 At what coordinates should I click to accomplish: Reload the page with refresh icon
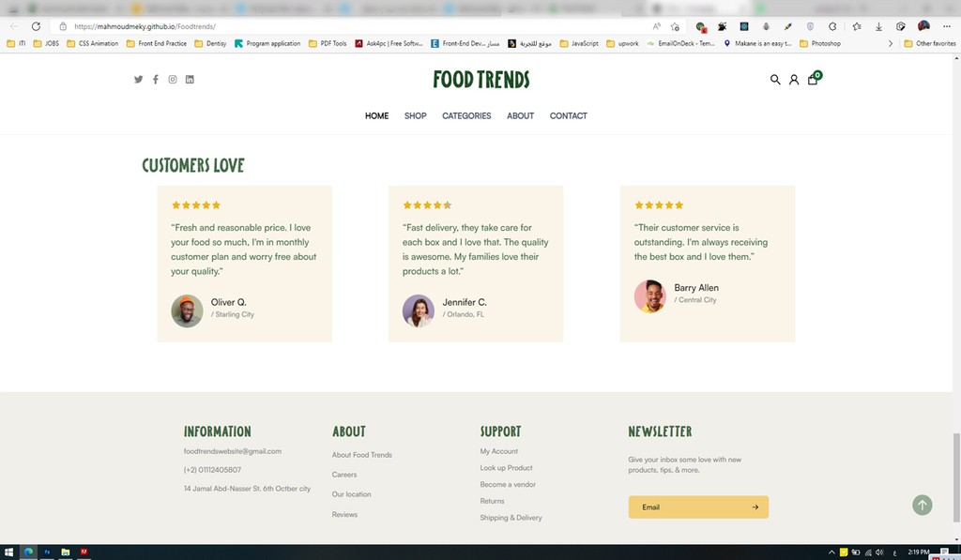(37, 26)
